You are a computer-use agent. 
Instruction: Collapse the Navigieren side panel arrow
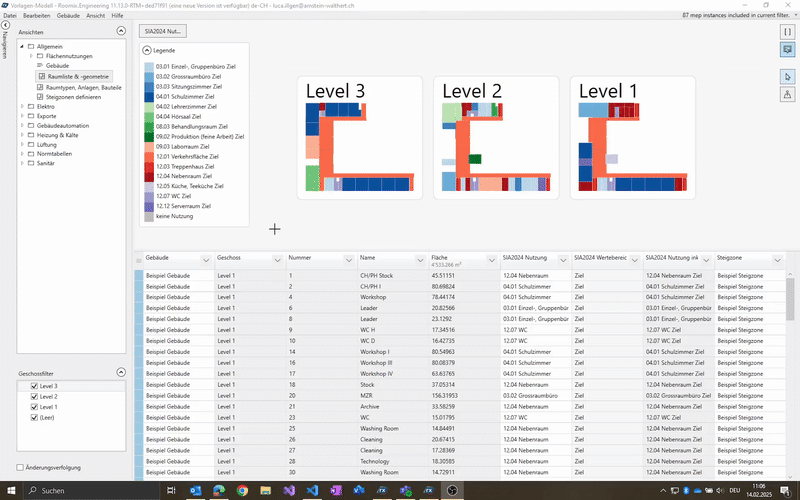6,26
